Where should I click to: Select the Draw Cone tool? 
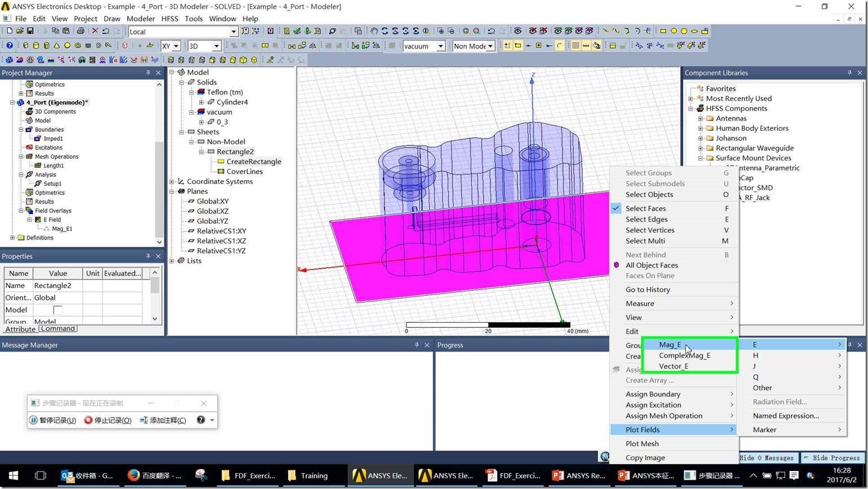coord(57,46)
